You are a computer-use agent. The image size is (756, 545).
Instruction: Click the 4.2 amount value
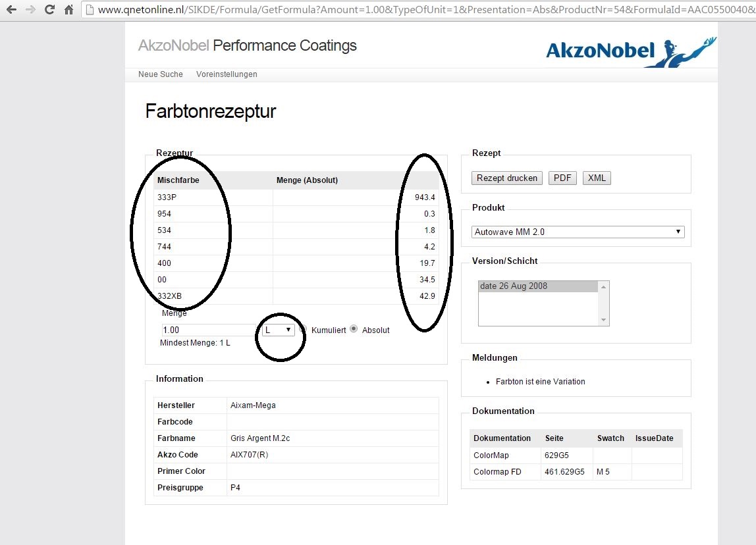click(x=429, y=246)
